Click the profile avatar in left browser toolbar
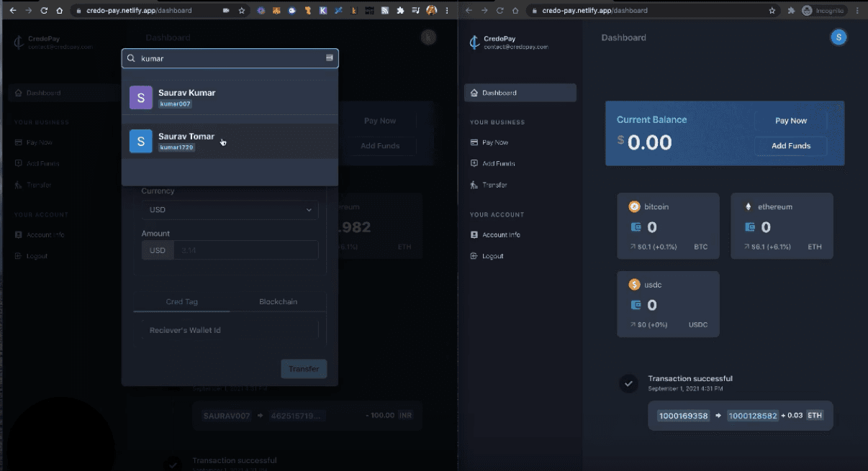Screen dimensions: 868x471 tap(432, 11)
